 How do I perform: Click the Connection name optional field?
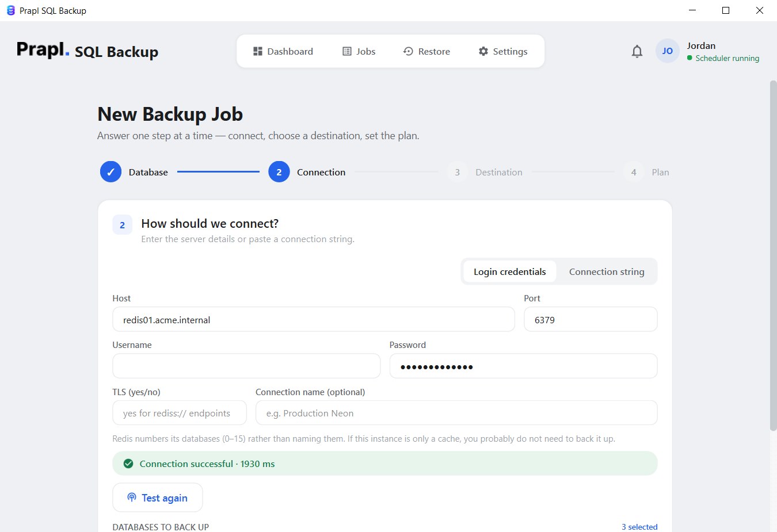(456, 413)
